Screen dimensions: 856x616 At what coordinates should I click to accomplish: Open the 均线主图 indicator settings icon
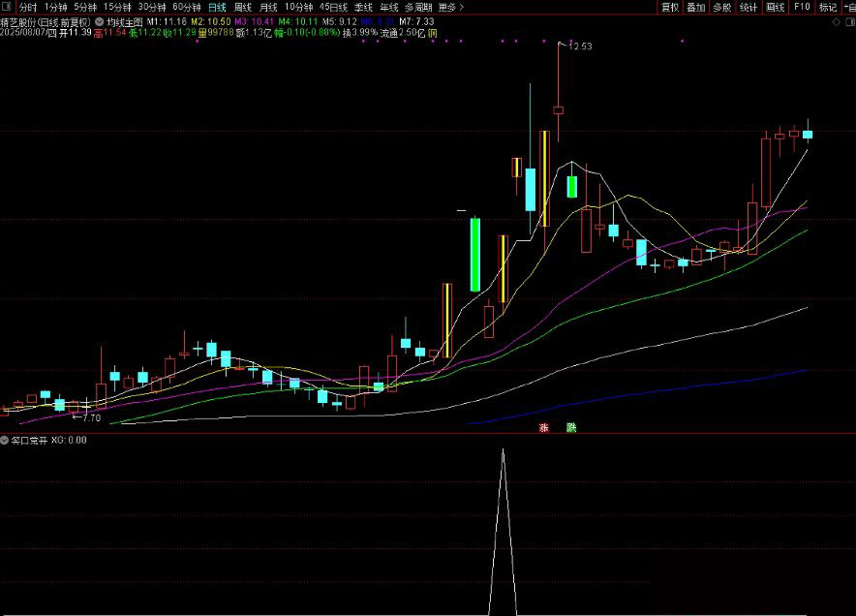(100, 20)
